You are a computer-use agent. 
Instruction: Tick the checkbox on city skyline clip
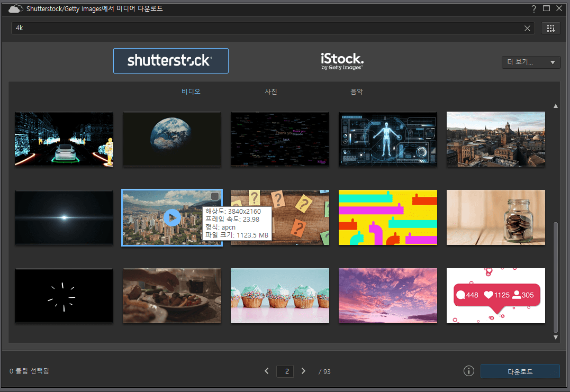[x=215, y=196]
